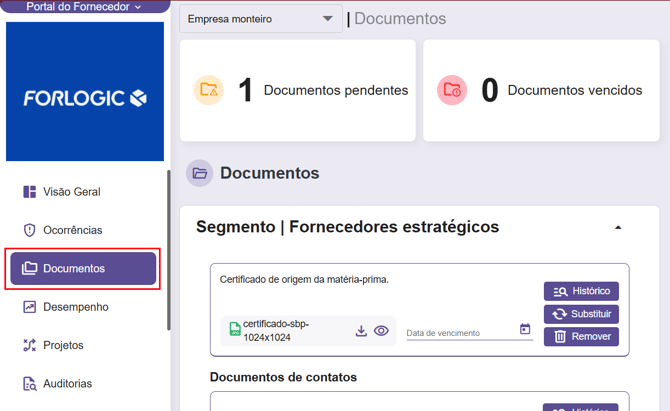Click the Data de vencimento field

[460, 332]
